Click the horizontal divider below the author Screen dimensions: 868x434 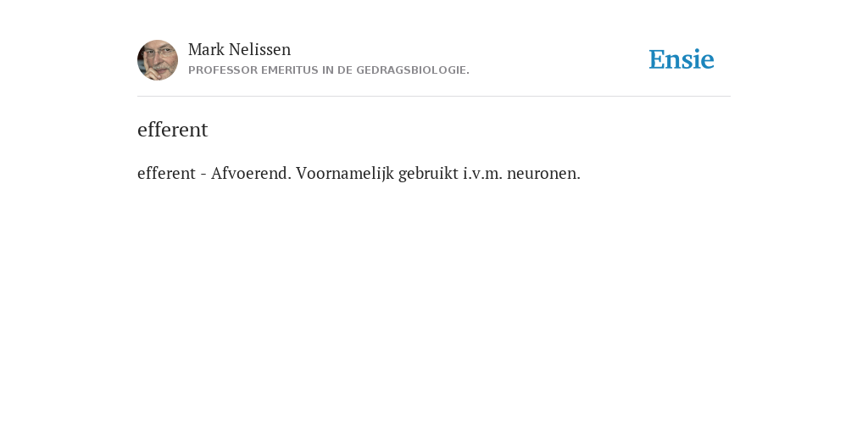click(434, 97)
